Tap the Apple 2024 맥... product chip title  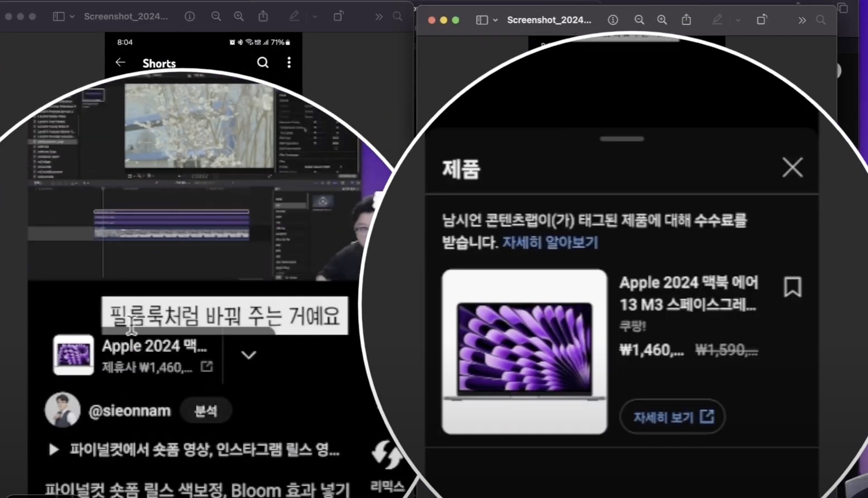(x=154, y=346)
